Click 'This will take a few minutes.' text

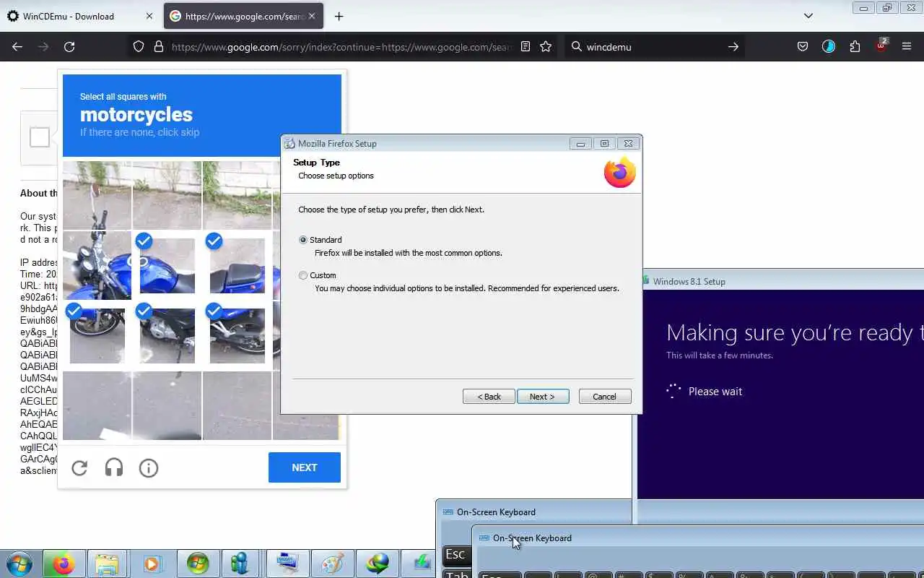tap(720, 355)
